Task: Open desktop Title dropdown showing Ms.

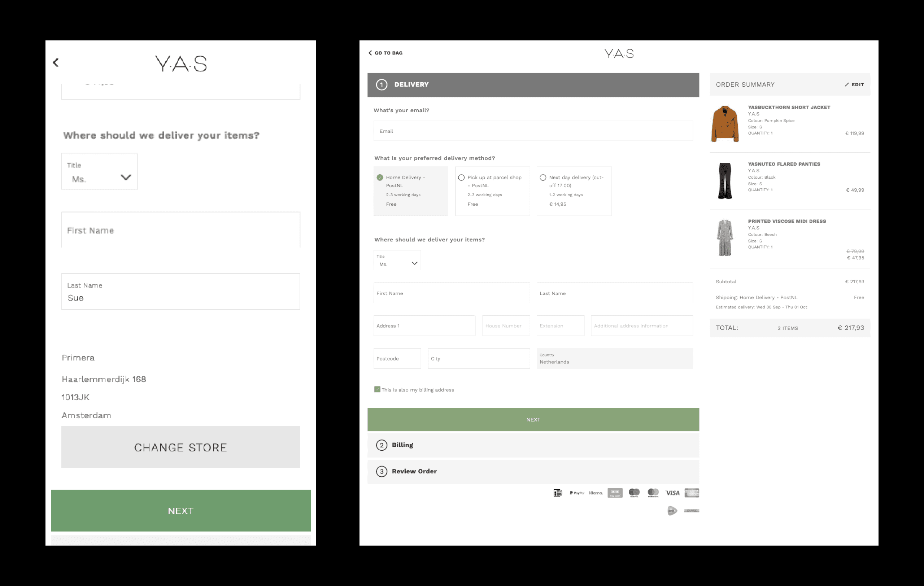Action: tap(397, 261)
